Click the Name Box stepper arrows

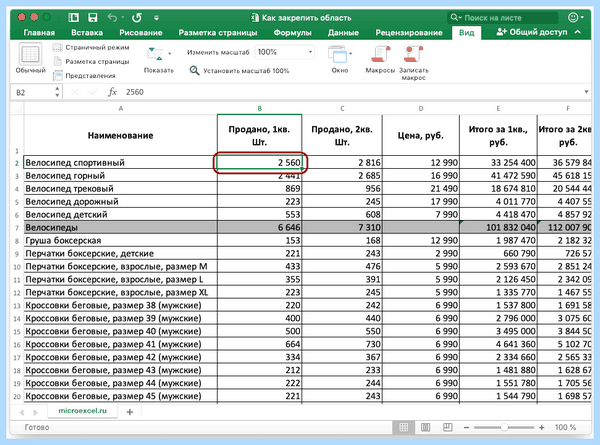(57, 92)
